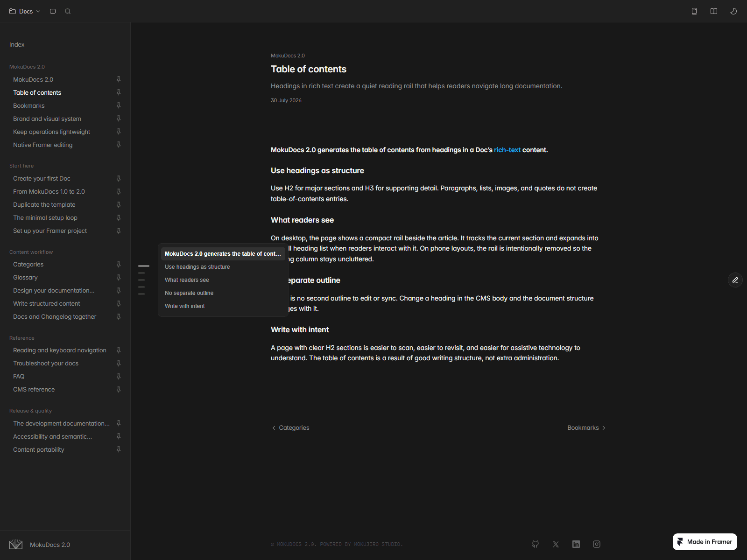Pin The minimal setup loop entry
Image resolution: width=747 pixels, height=560 pixels.
[119, 217]
